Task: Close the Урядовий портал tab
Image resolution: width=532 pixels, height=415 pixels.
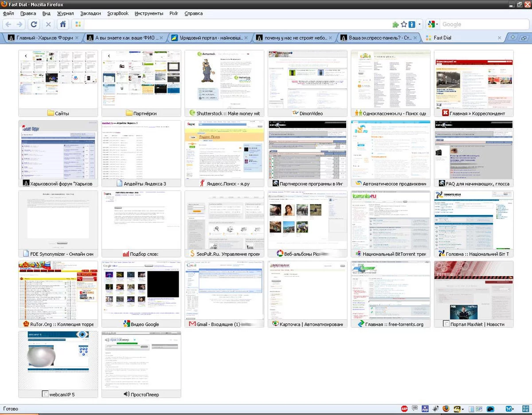Action: click(246, 38)
